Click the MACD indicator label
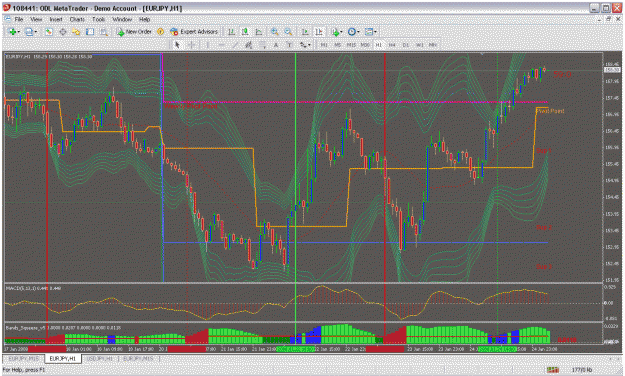Viewport: 625px width, 376px height. pyautogui.click(x=33, y=288)
